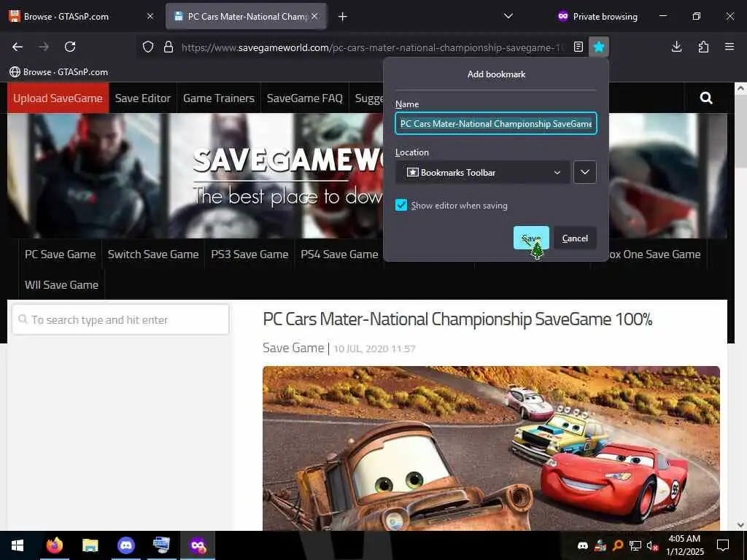Open the Windows Start menu
The height and width of the screenshot is (560, 747).
click(x=18, y=545)
